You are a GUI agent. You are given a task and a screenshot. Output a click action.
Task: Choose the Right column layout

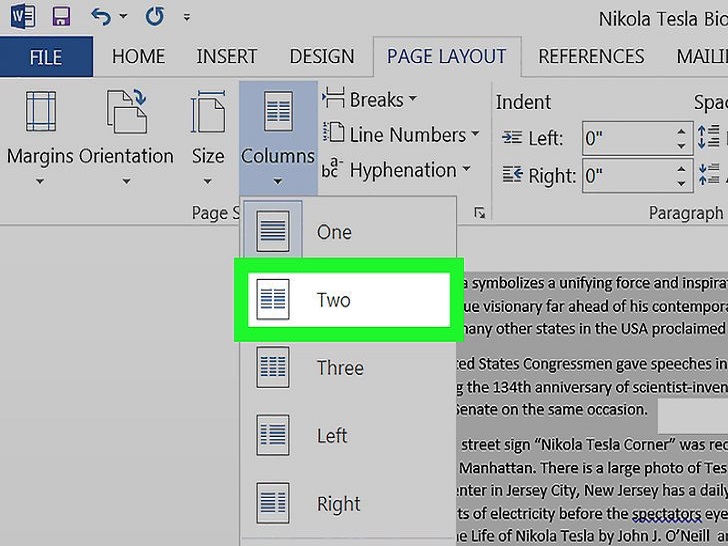tap(348, 503)
